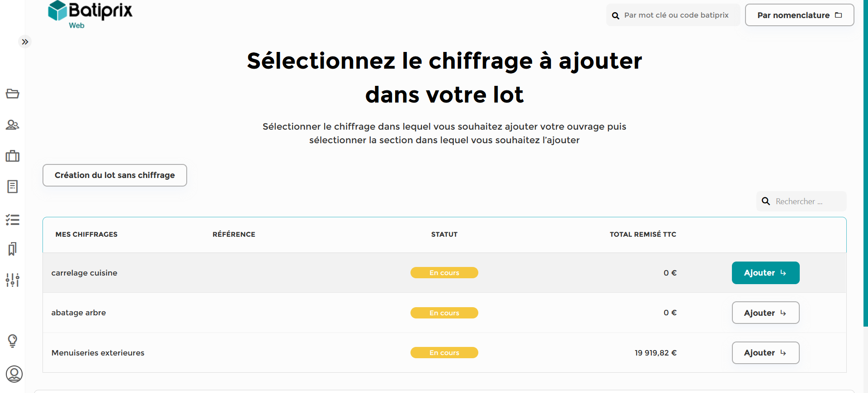This screenshot has width=868, height=393.
Task: Open the Par nomenclature button
Action: click(799, 15)
